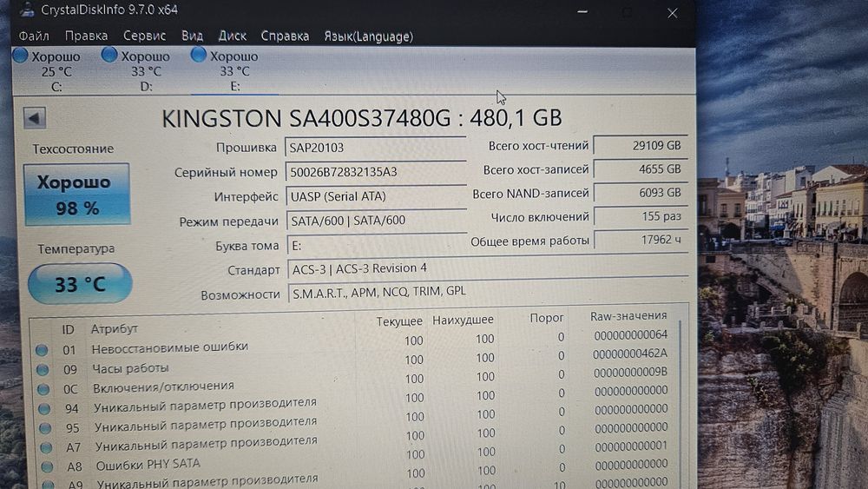868x489 pixels.
Task: Click the total working time value 17962 ч
Action: 641,240
